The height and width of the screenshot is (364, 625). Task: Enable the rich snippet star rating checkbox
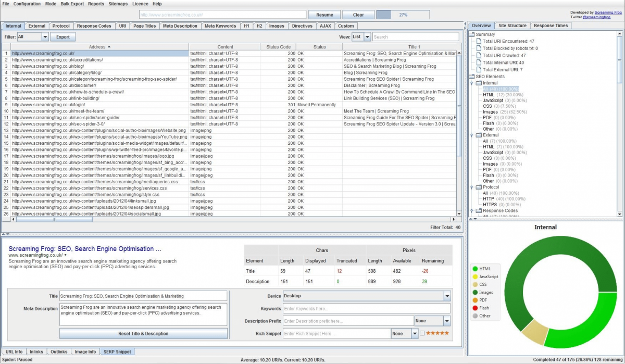(422, 333)
